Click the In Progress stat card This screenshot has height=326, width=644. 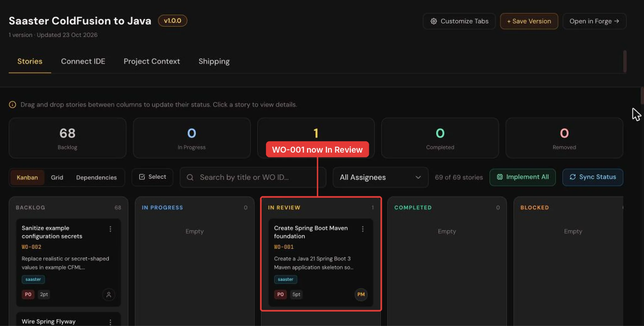(192, 138)
